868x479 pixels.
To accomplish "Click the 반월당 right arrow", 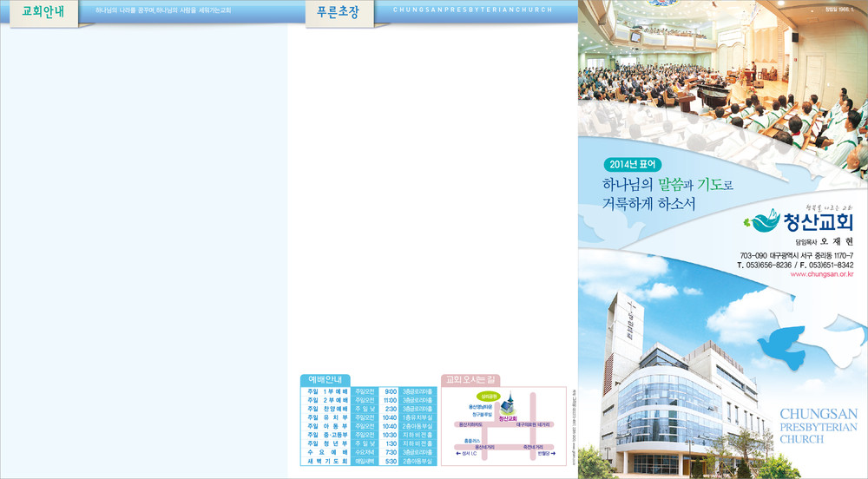I will point(553,452).
